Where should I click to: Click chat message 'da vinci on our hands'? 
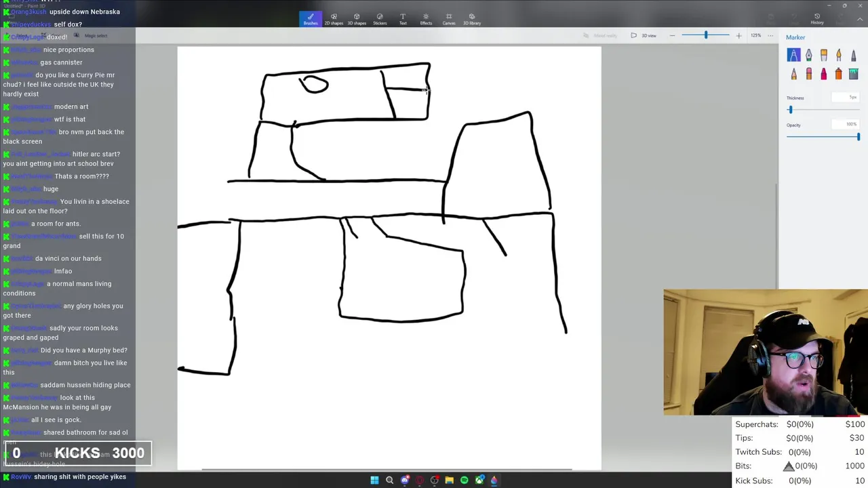click(68, 258)
